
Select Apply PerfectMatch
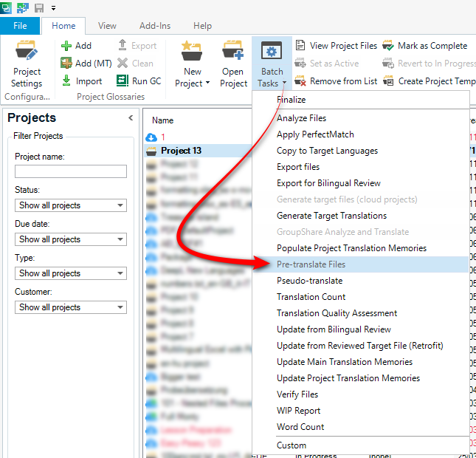(361, 134)
